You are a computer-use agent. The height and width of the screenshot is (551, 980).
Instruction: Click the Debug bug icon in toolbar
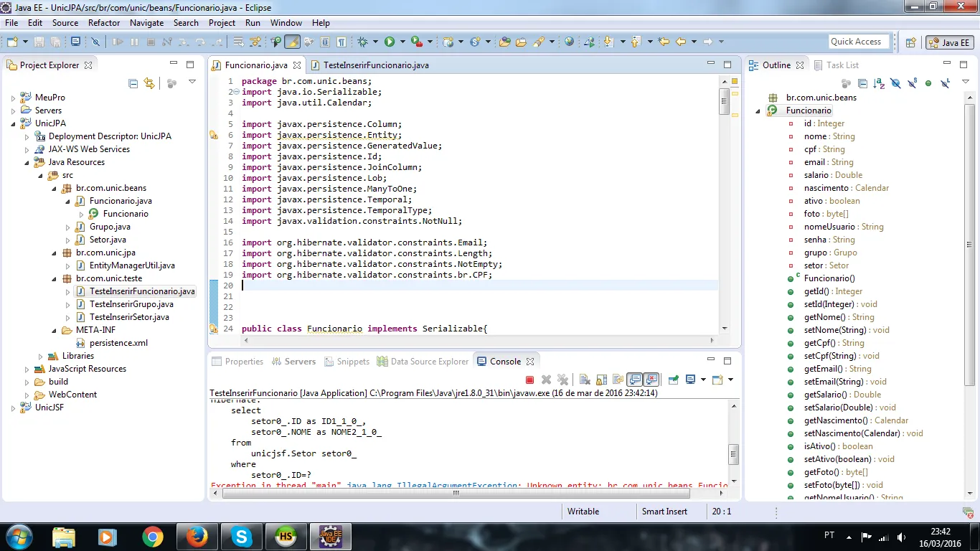click(x=363, y=42)
